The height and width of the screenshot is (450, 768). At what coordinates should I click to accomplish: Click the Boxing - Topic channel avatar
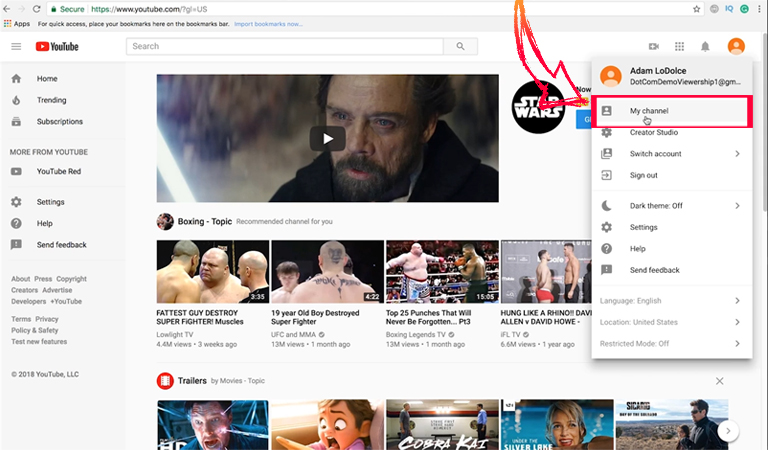(x=165, y=221)
